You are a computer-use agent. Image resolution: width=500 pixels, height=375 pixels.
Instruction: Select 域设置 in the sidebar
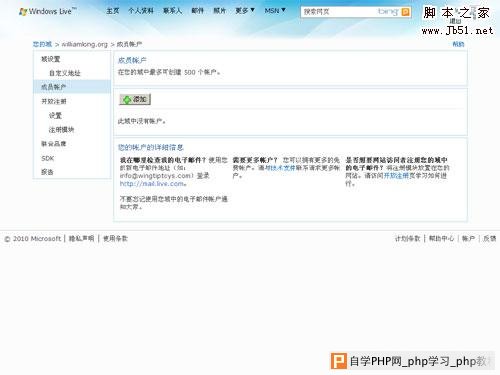[x=50, y=59]
